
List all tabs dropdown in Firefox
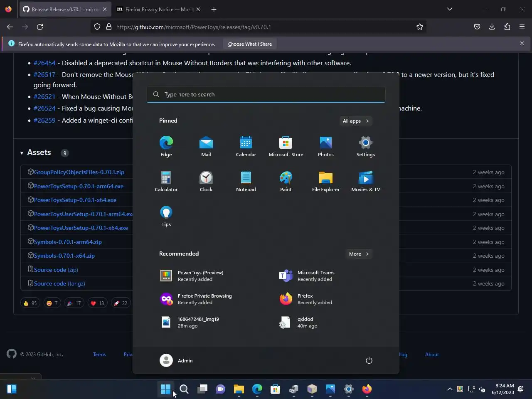(x=449, y=9)
